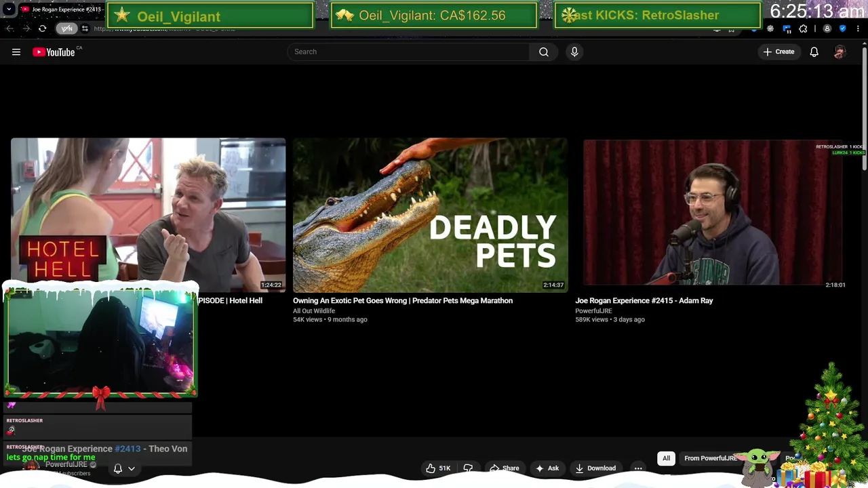Viewport: 868px width, 488px height.
Task: Toggle the VPN badge in address bar
Action: tap(66, 28)
